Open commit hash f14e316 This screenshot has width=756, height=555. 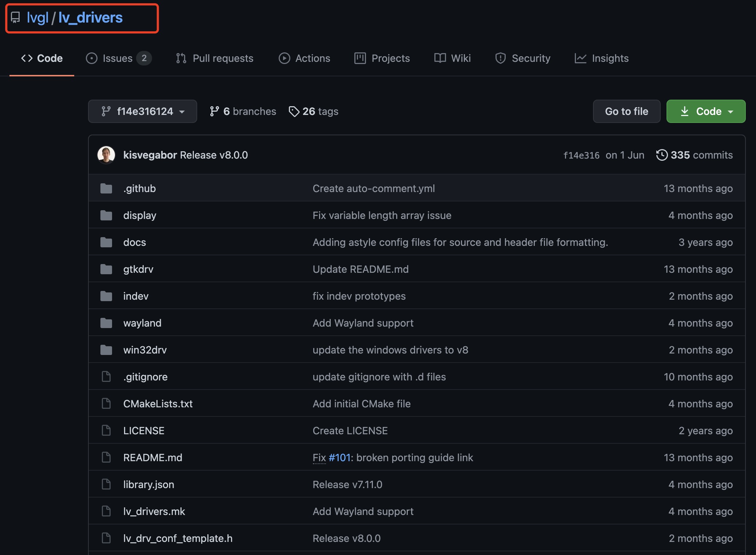pyautogui.click(x=581, y=155)
